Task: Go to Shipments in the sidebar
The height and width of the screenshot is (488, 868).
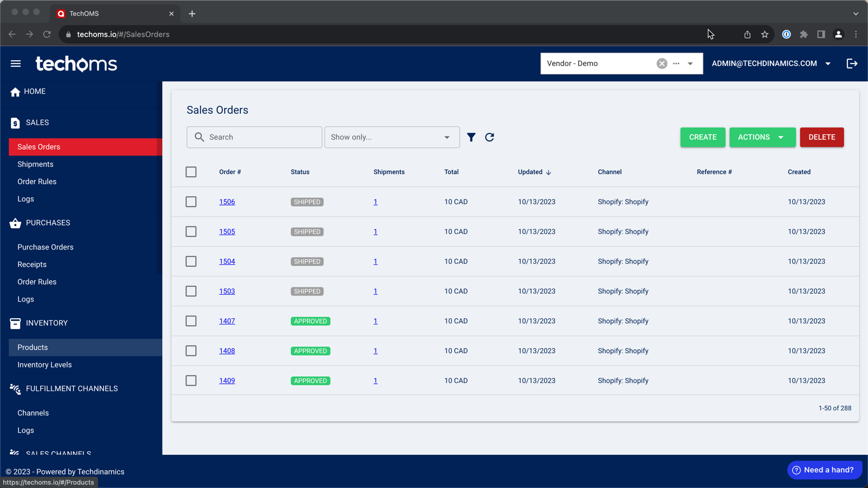Action: click(35, 164)
